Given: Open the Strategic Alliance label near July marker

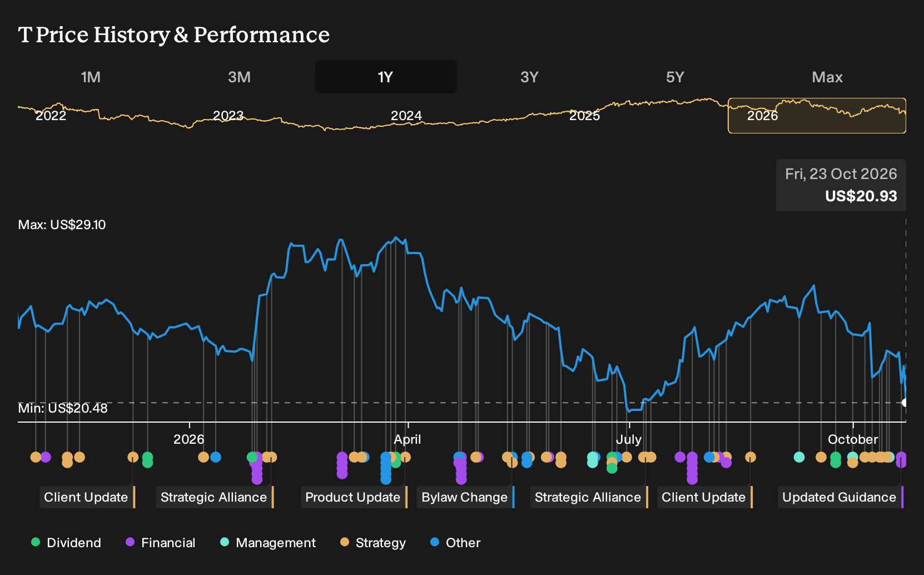Looking at the screenshot, I should coord(589,497).
